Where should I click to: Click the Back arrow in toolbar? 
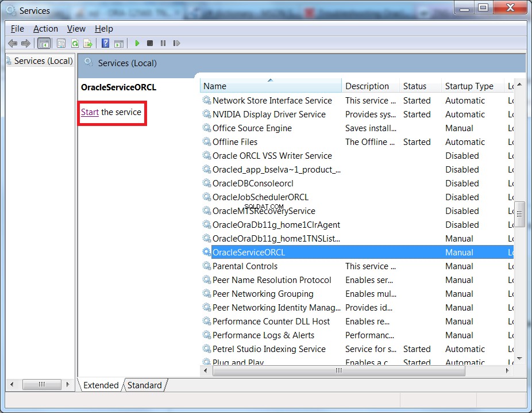[13, 43]
